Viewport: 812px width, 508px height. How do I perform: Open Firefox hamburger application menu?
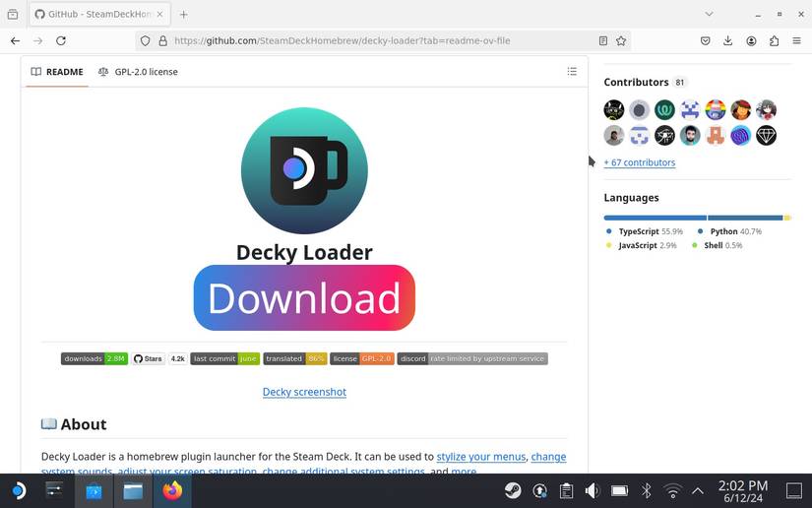pos(796,40)
